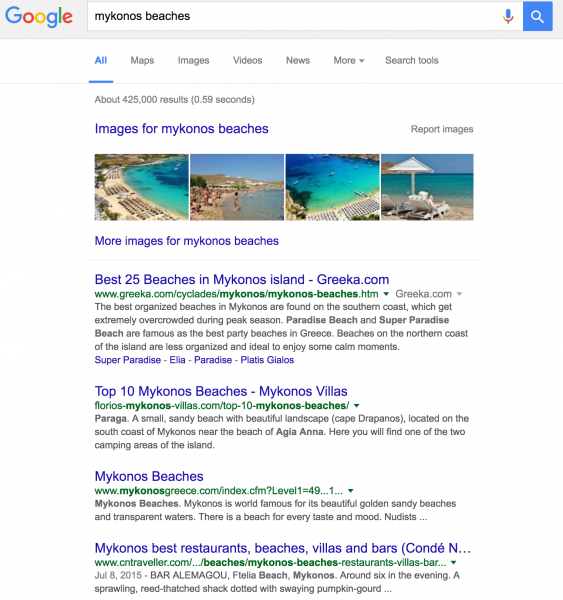Open Best 25 Beaches in Mykonos island result
This screenshot has height=600, width=563.
[242, 280]
